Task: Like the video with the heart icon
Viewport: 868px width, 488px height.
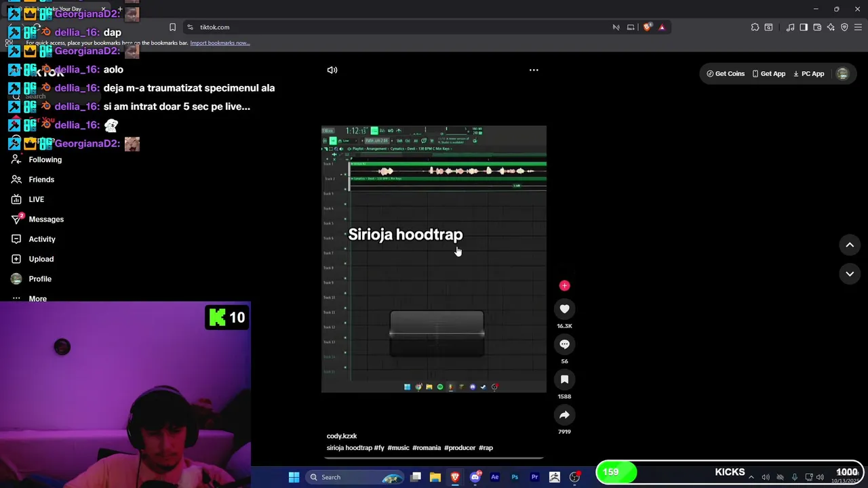Action: pos(564,309)
